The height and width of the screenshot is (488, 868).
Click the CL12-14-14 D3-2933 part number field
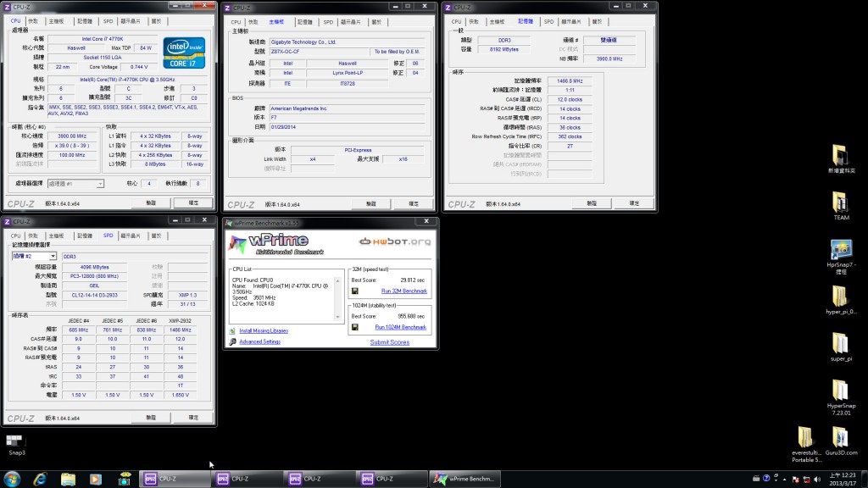(94, 295)
